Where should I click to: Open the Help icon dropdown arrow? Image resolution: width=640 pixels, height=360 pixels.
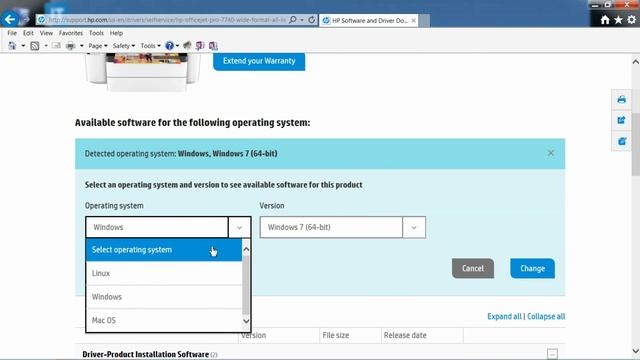point(177,46)
